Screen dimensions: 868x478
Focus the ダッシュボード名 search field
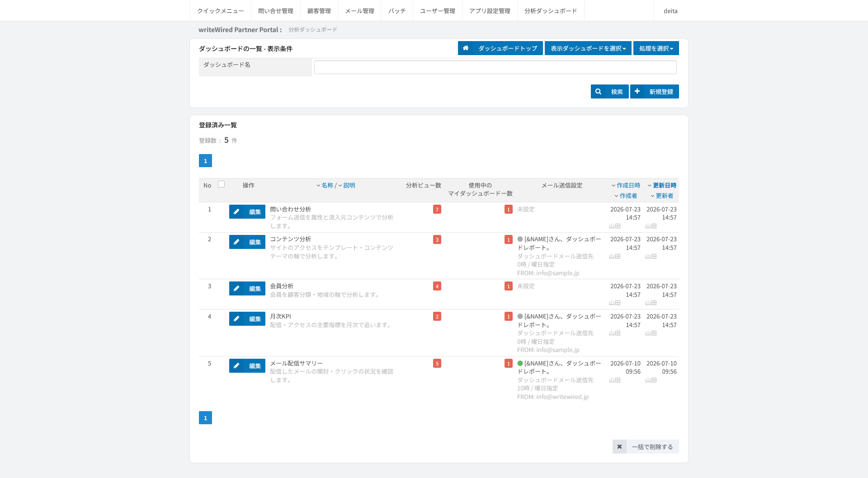[x=495, y=67]
